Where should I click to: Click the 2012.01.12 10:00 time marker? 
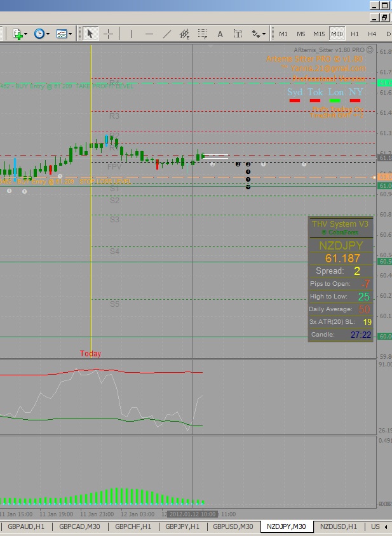coord(193,514)
